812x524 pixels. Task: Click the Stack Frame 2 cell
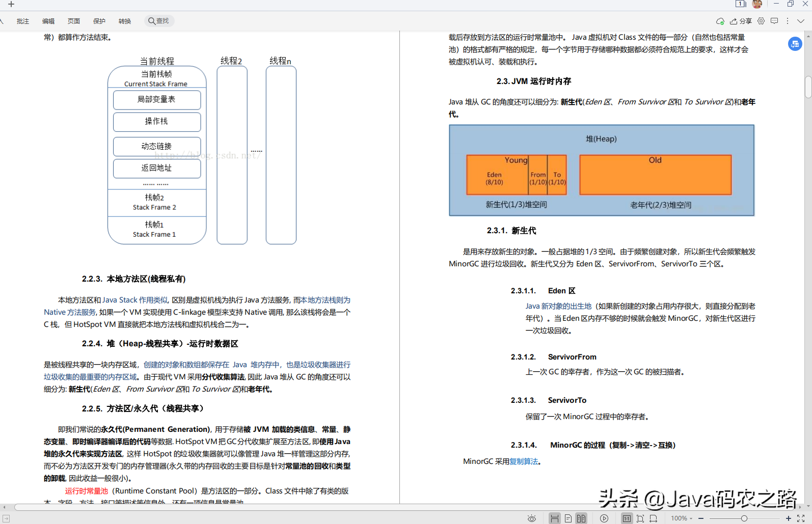click(157, 203)
